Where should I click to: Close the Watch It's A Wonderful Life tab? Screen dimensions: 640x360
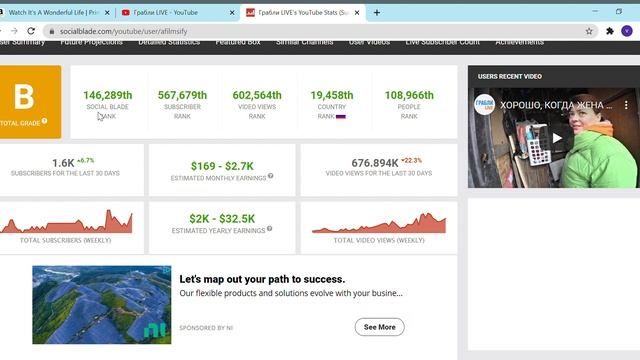107,13
